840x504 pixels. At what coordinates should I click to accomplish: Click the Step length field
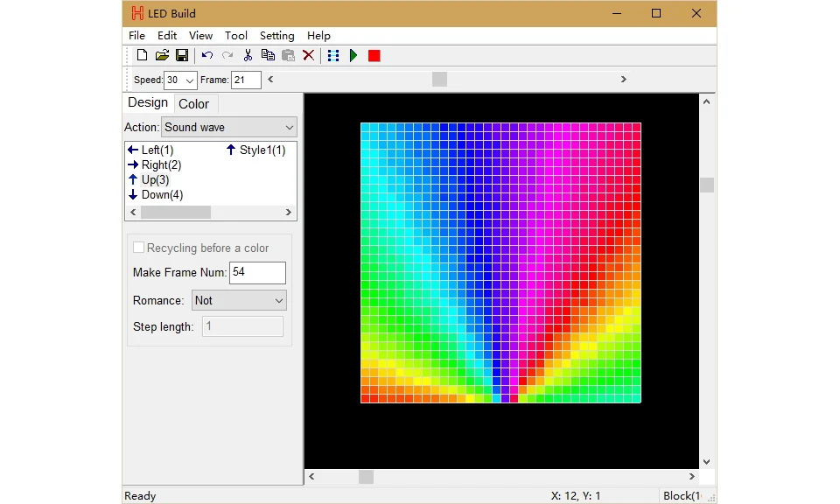(242, 326)
